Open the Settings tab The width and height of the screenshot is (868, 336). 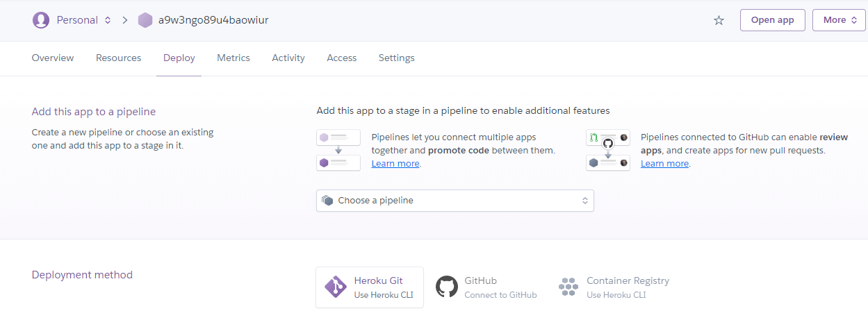pos(396,58)
